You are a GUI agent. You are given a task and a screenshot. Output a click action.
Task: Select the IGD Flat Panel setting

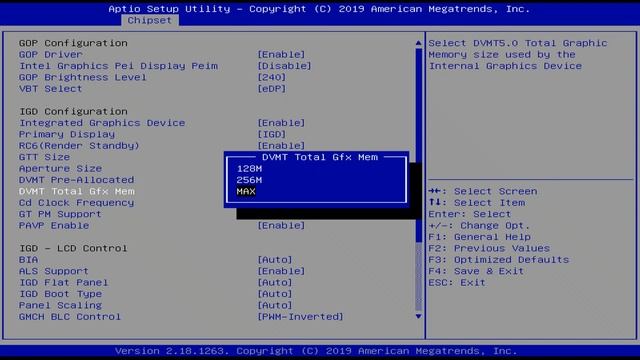point(64,282)
